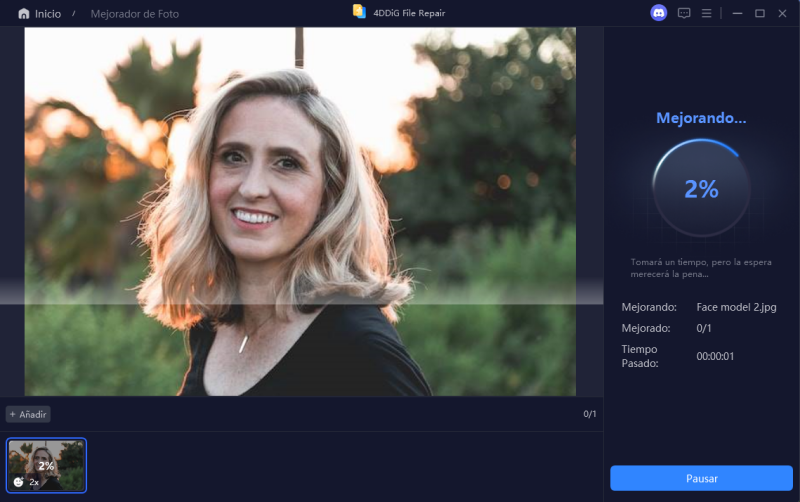
Task: Open the Discord community icon
Action: pyautogui.click(x=659, y=13)
